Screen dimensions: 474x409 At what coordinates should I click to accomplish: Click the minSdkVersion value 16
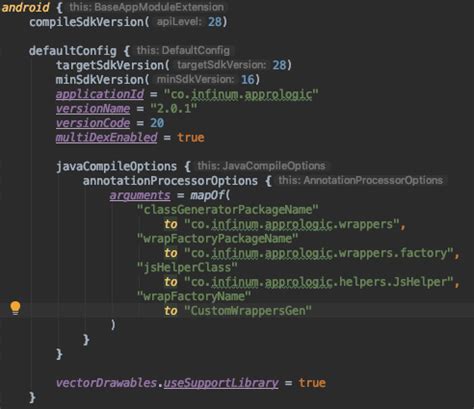pyautogui.click(x=248, y=80)
